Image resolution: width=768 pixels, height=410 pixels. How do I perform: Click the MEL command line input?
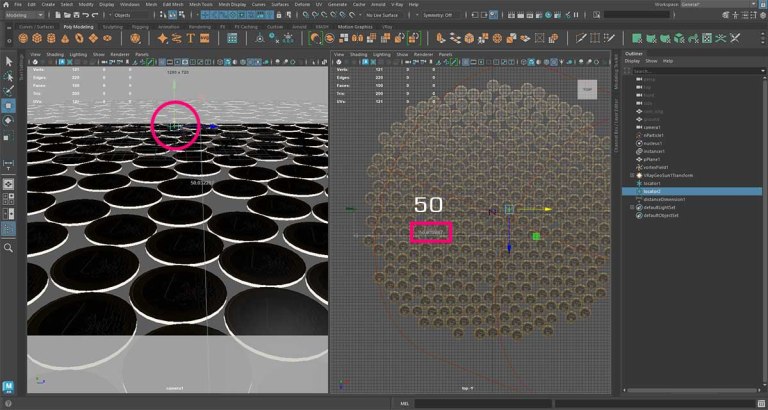click(481, 404)
